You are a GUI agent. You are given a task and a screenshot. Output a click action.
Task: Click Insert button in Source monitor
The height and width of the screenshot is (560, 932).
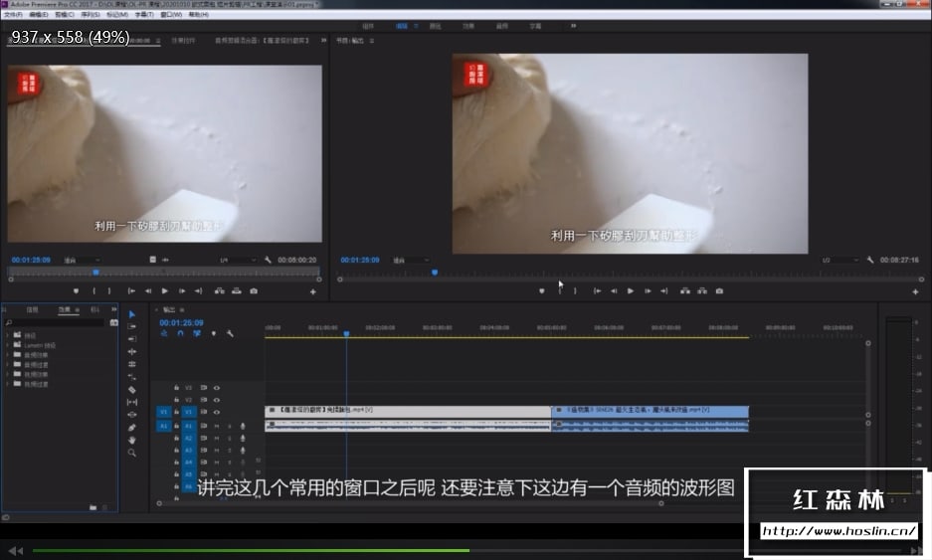(220, 291)
